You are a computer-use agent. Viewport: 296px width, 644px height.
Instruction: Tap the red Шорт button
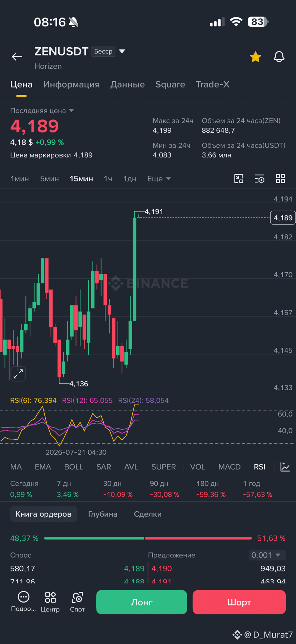click(x=239, y=602)
